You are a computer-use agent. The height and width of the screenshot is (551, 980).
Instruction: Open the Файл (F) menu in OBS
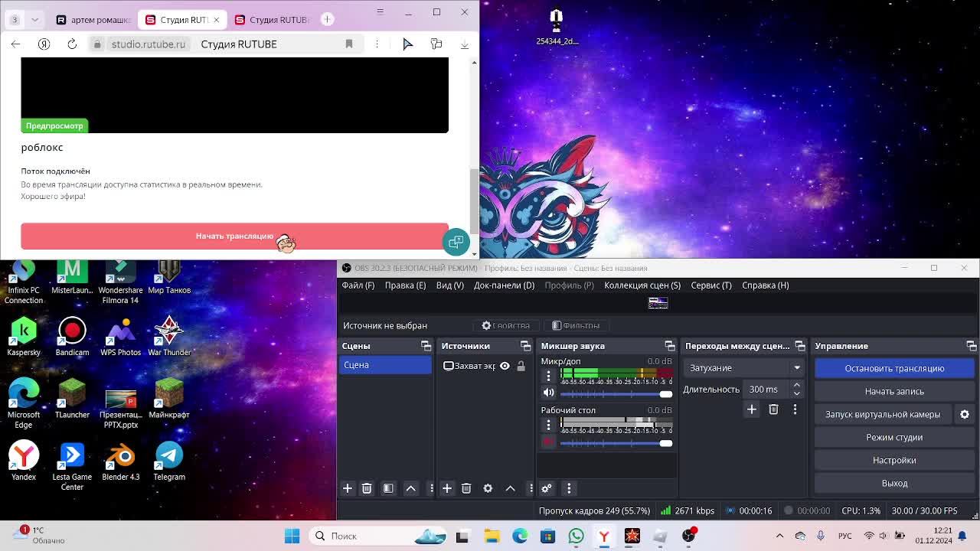[x=358, y=285]
